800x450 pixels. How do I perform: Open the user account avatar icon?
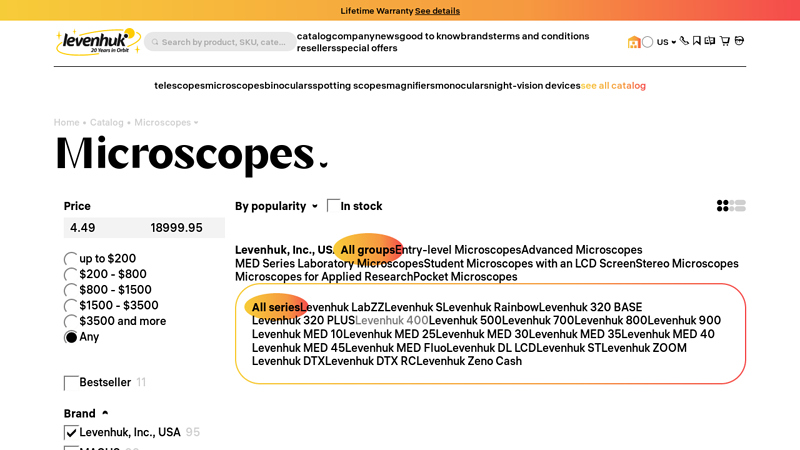point(739,41)
